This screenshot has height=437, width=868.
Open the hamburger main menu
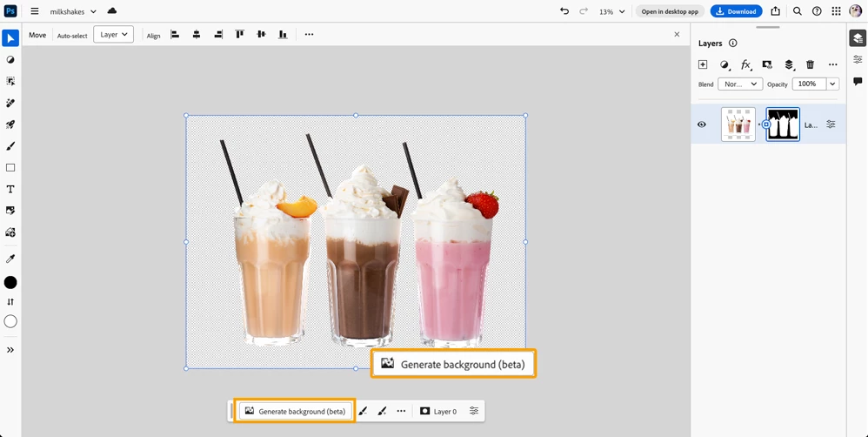(34, 11)
